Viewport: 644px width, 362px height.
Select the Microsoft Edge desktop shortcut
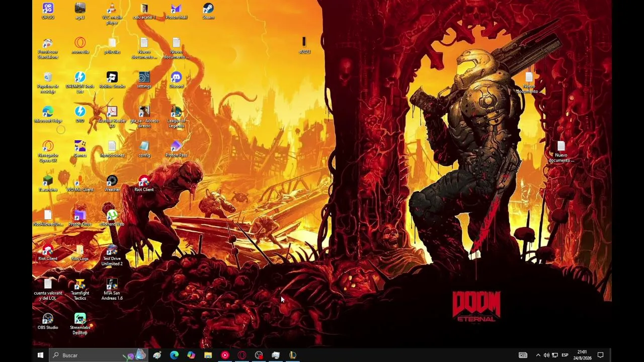[x=48, y=115]
